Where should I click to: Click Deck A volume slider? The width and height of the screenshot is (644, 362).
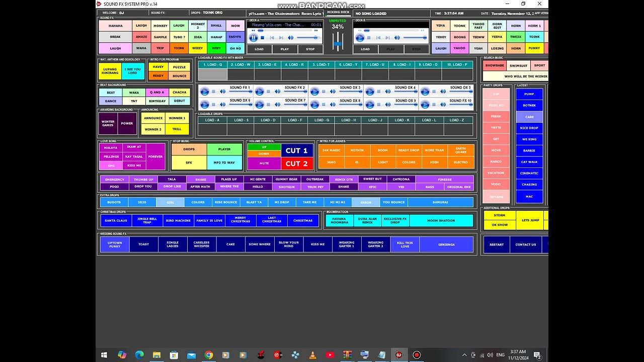pos(308,38)
